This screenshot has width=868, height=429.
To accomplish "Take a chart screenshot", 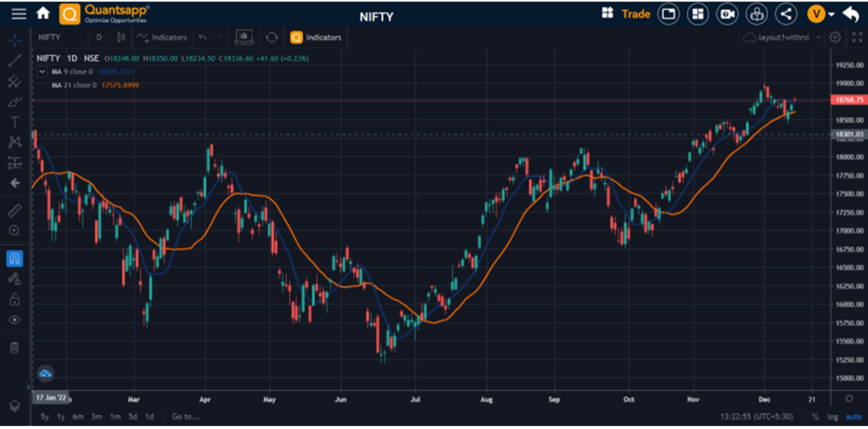I will [244, 38].
